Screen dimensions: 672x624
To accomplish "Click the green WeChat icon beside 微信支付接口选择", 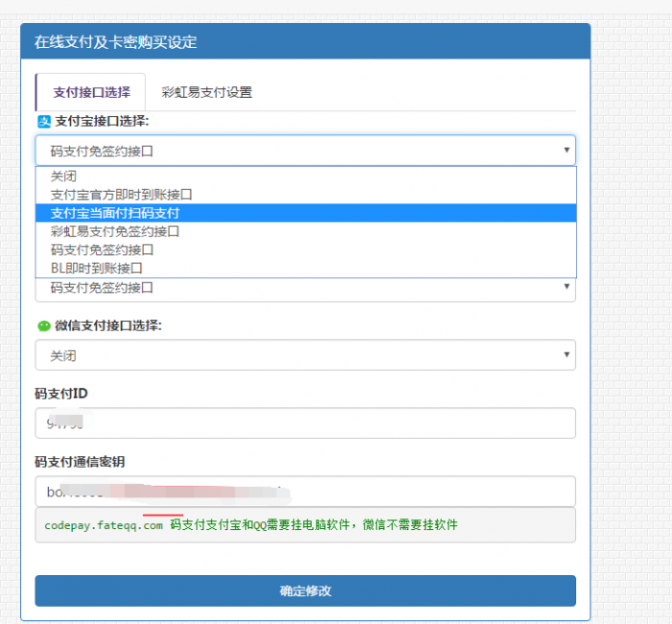I will pos(43,325).
